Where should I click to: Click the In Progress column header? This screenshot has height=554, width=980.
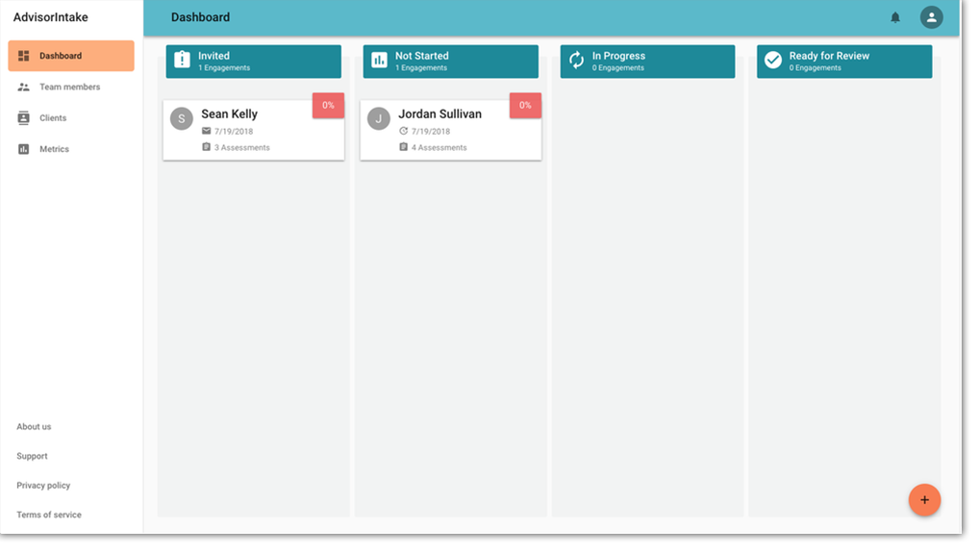647,62
